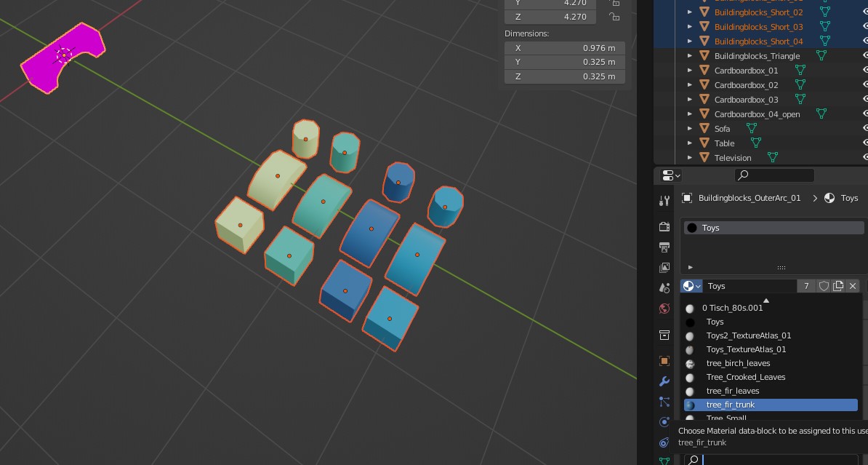This screenshot has width=868, height=465.
Task: Choose Tree_Crooked_Leaves from material list
Action: click(x=771, y=377)
